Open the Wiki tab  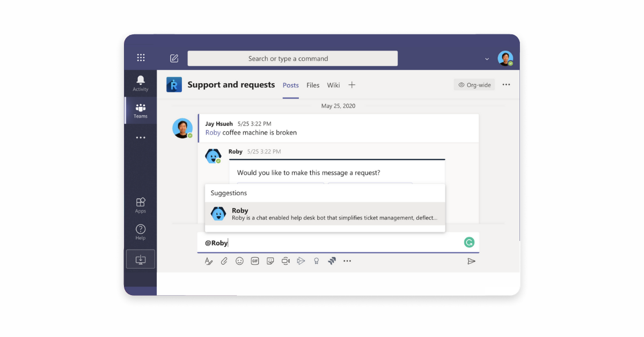[334, 85]
